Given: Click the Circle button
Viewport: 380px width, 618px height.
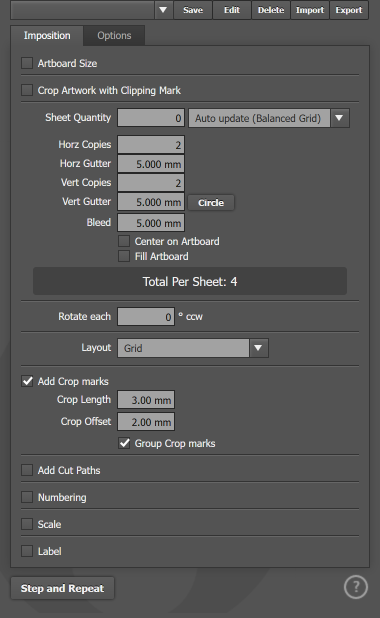Looking at the screenshot, I should [x=211, y=203].
